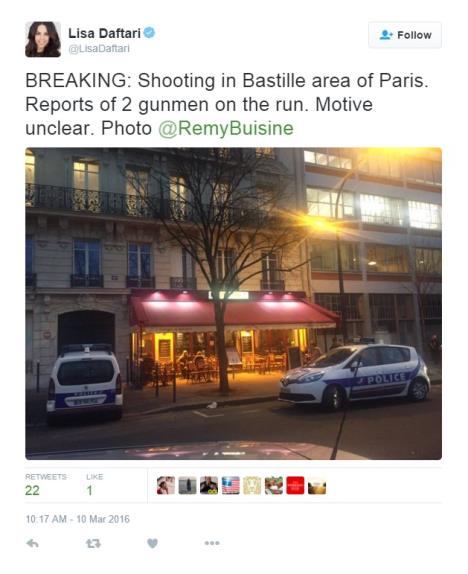Click the last retweeter avatar in the row
The image size is (468, 574).
click(317, 485)
